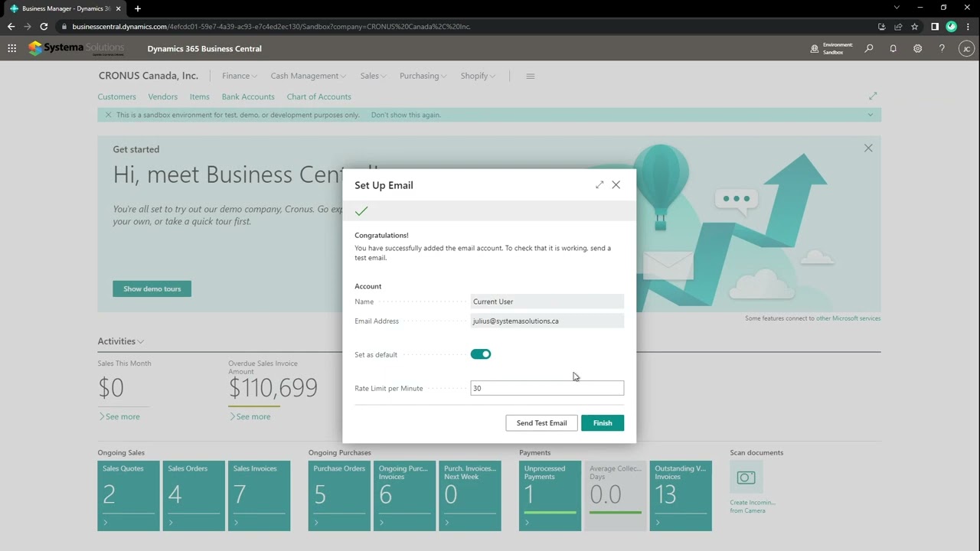
Task: Open a new browser tab
Action: (138, 8)
